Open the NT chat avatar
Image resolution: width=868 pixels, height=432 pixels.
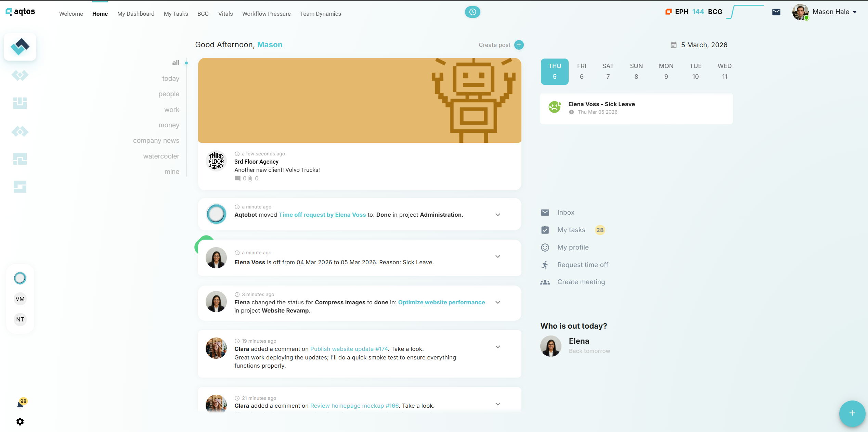tap(20, 319)
